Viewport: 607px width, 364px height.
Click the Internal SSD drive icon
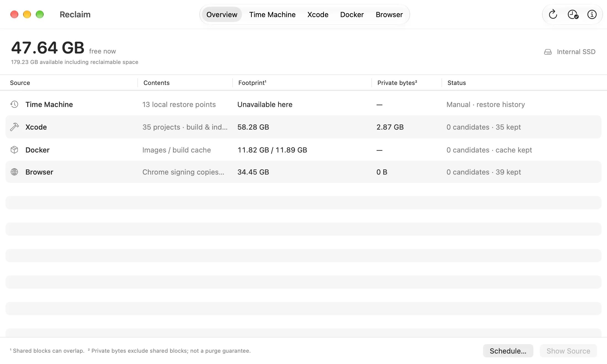point(548,52)
